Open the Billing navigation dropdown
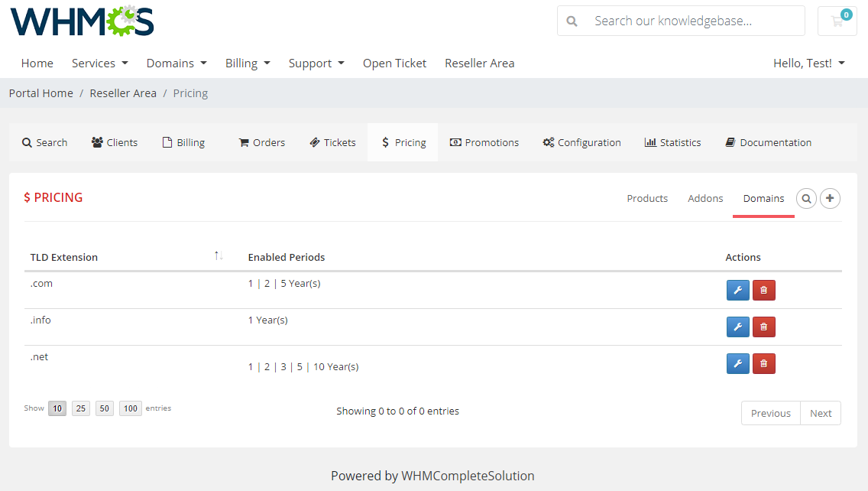 click(248, 63)
